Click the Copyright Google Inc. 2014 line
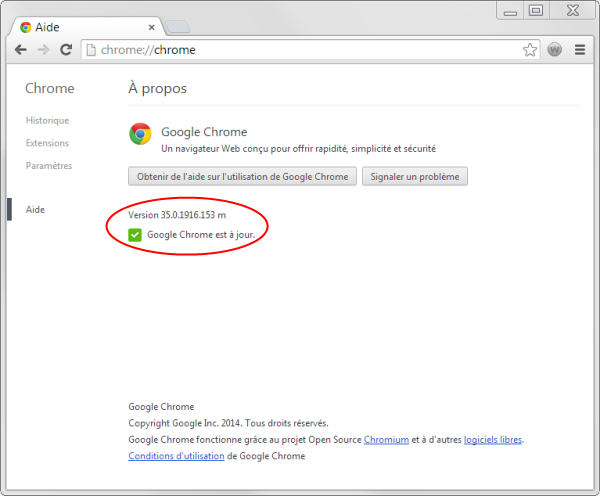 point(228,423)
